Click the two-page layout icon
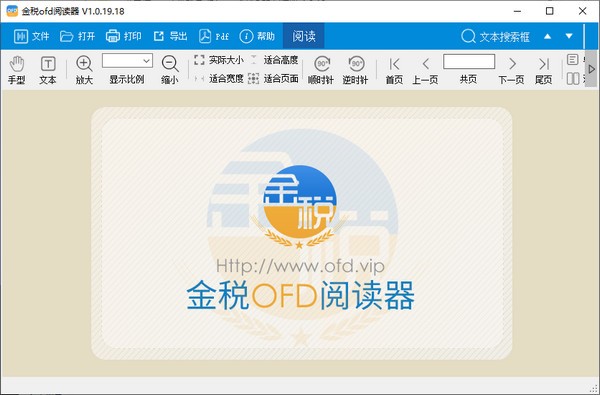 click(x=572, y=79)
